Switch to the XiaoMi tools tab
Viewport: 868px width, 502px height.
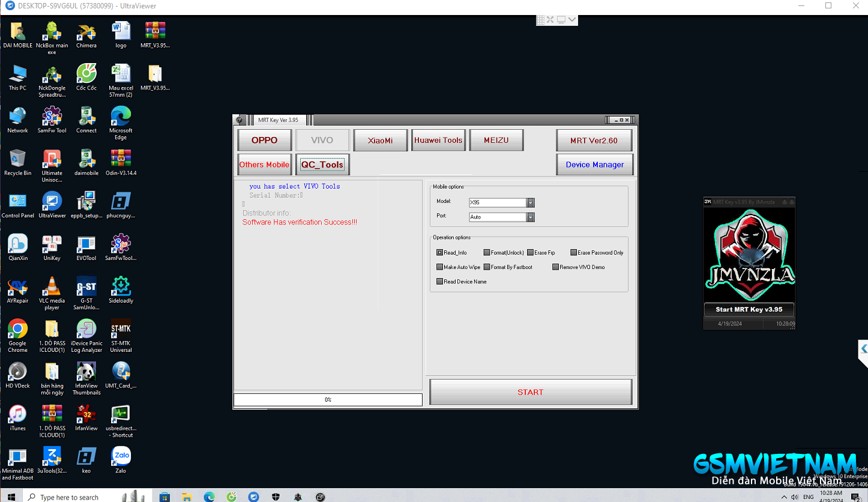(x=380, y=140)
